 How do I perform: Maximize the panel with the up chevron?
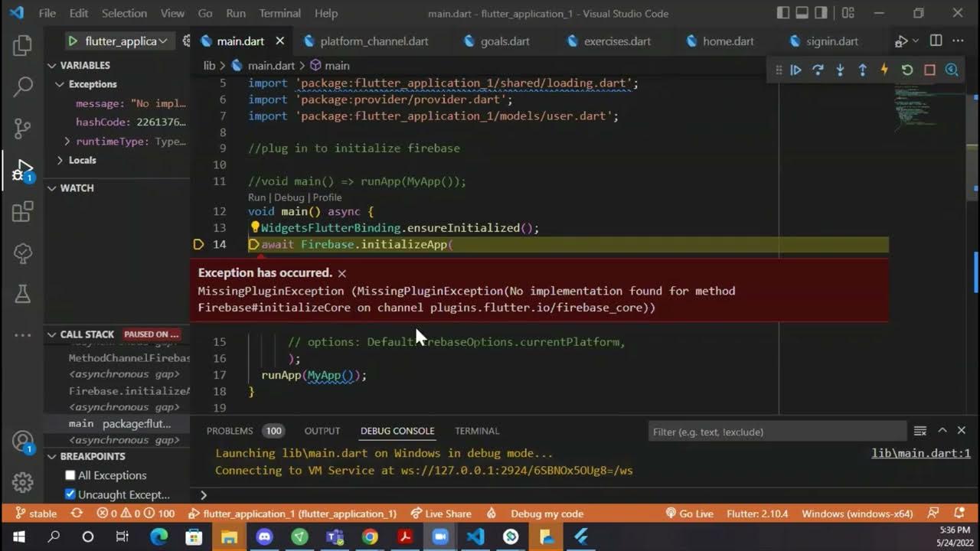(942, 431)
